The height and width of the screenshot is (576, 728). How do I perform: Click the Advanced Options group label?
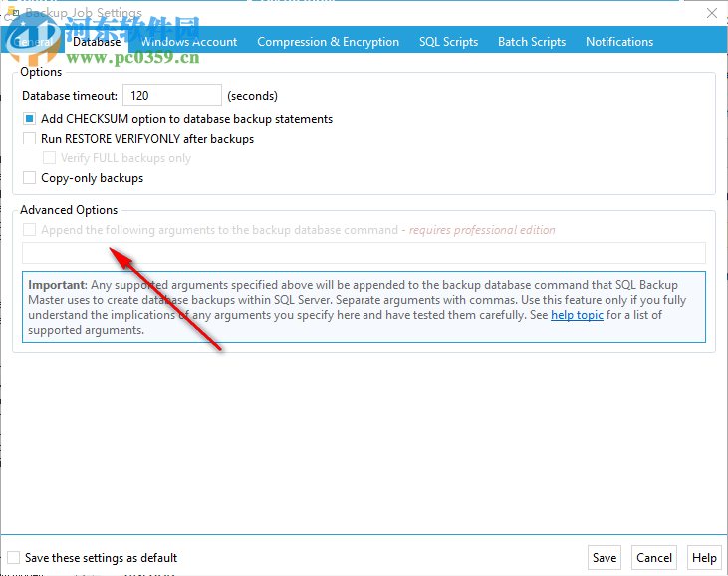click(x=69, y=210)
